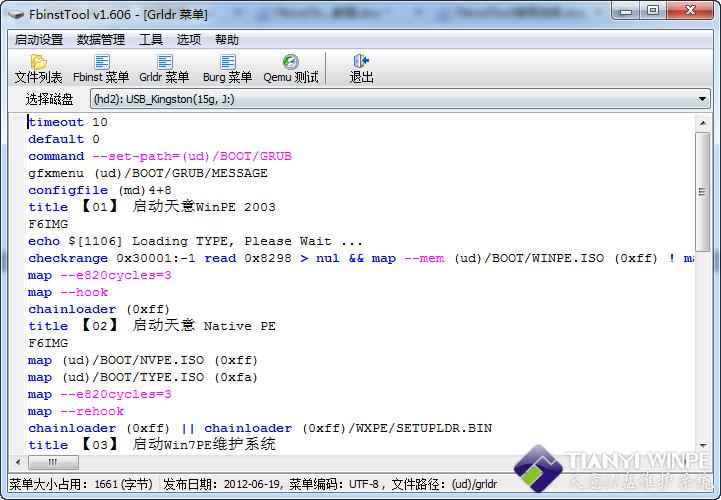Click the 'configfile (md)4+8' line
This screenshot has width=721, height=500.
click(100, 190)
